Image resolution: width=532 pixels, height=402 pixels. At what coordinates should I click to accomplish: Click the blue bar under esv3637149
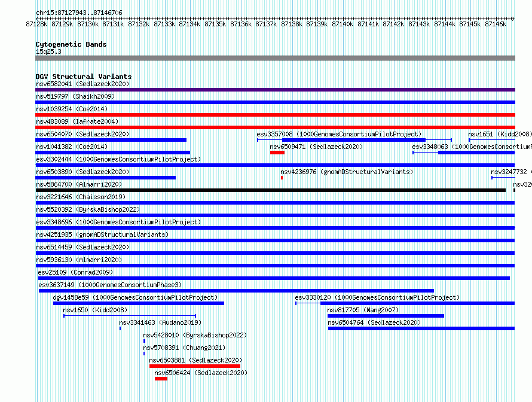237,291
